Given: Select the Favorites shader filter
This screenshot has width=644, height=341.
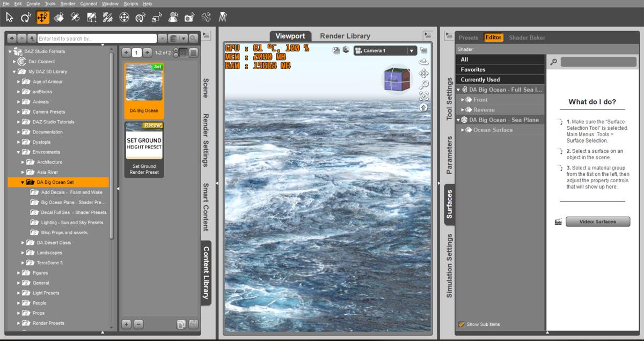Looking at the screenshot, I should [x=500, y=70].
